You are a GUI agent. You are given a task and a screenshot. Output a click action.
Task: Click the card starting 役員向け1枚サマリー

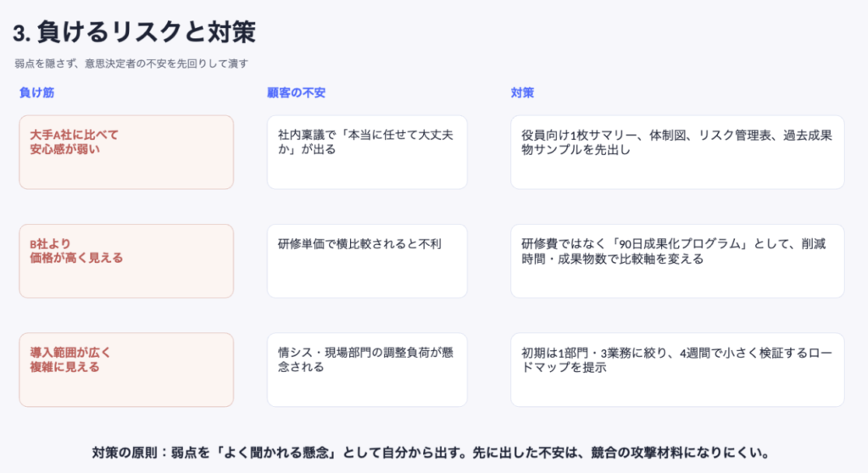[x=676, y=152]
